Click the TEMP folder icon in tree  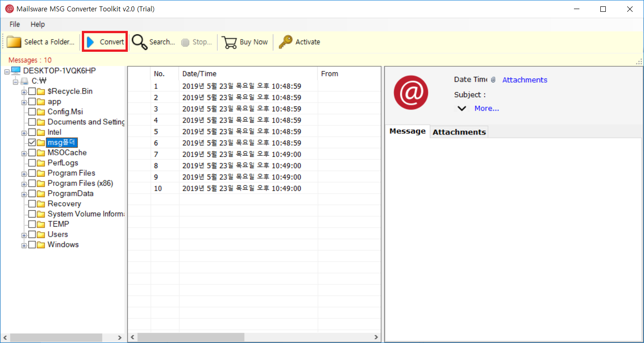(x=41, y=224)
